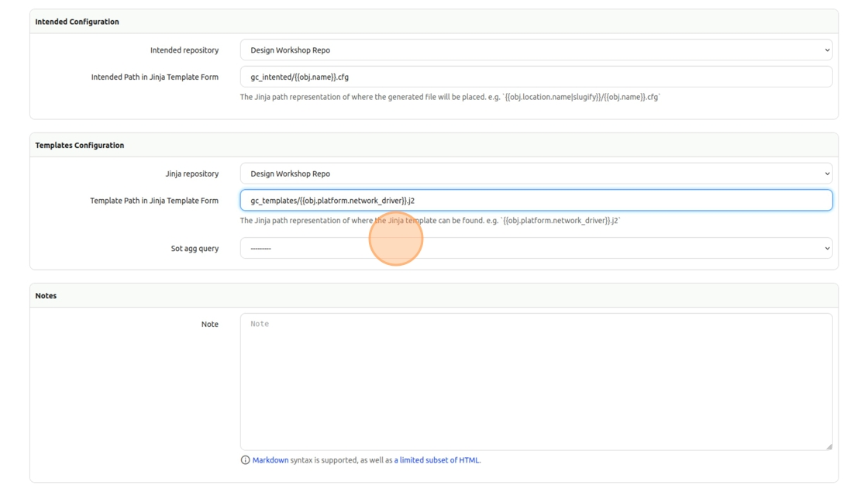Click the Intended Path in Jinja Template Form label
868x485 pixels.
point(155,77)
